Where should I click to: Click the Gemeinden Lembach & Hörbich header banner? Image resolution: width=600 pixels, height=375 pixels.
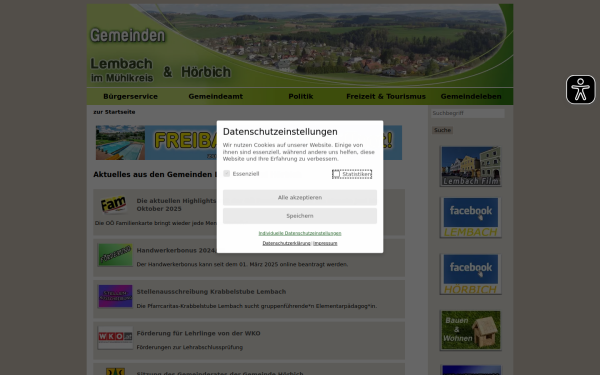[x=300, y=46]
